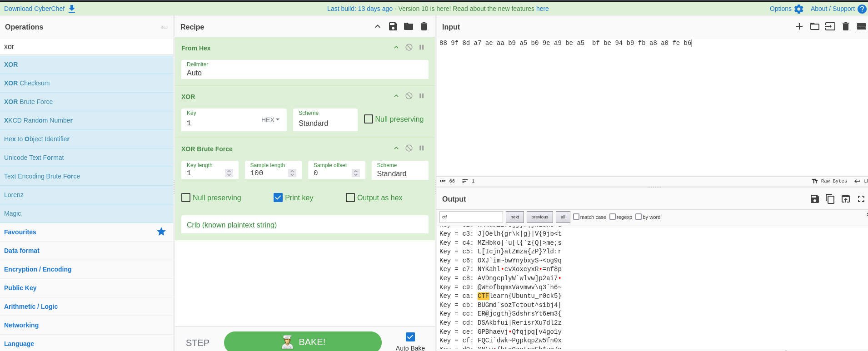
Task: Click the Crib known plaintext field
Action: 305,224
